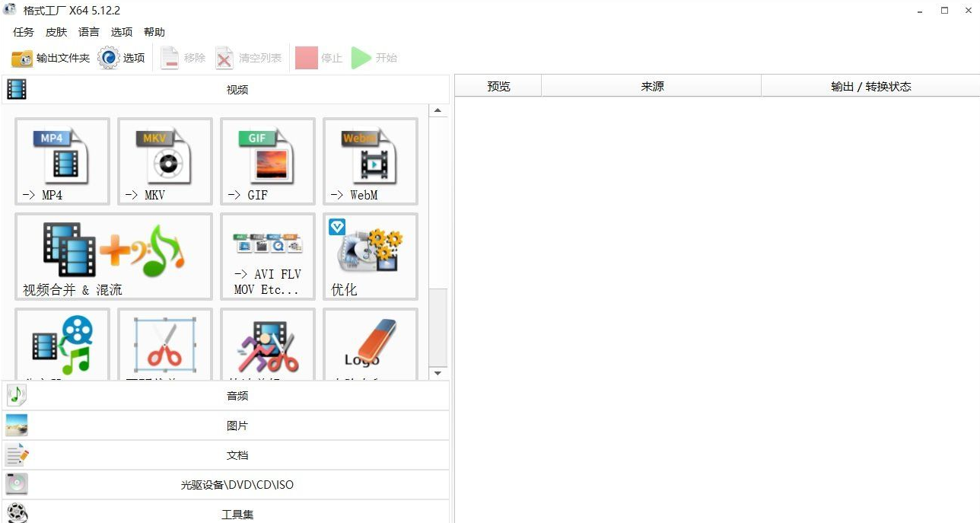Open the GIF converter
The width and height of the screenshot is (980, 523).
point(267,161)
